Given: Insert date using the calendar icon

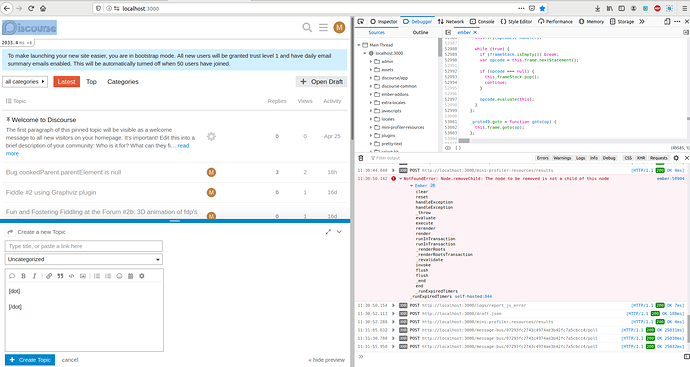Looking at the screenshot, I should (130, 276).
